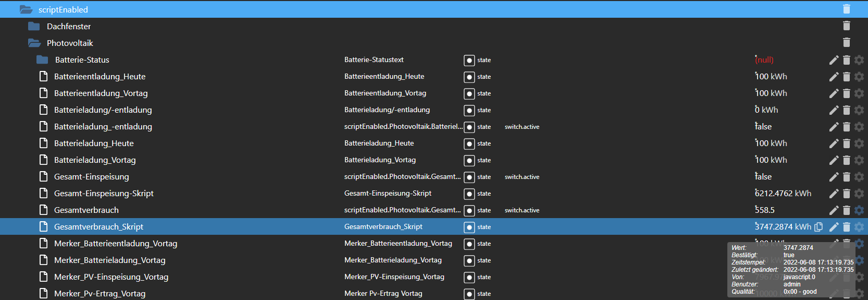Delete Gesamtverbrauch_Skript using trash icon
The width and height of the screenshot is (868, 300).
[x=847, y=227]
